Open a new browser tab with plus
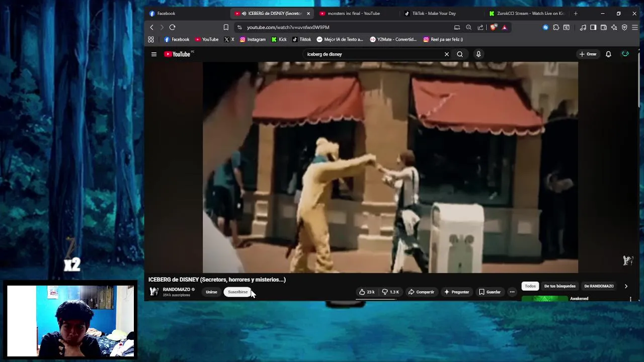The width and height of the screenshot is (644, 362). pos(576,14)
